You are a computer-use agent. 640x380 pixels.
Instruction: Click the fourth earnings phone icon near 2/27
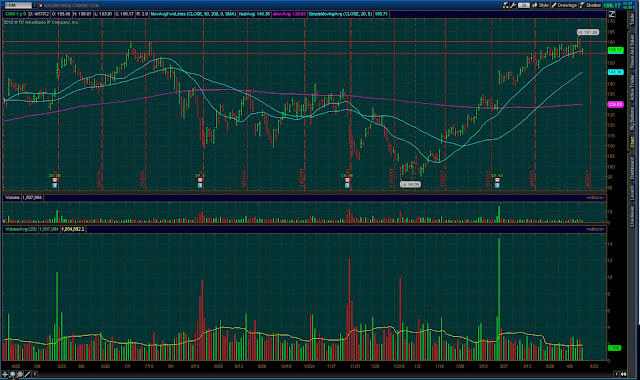click(x=497, y=180)
